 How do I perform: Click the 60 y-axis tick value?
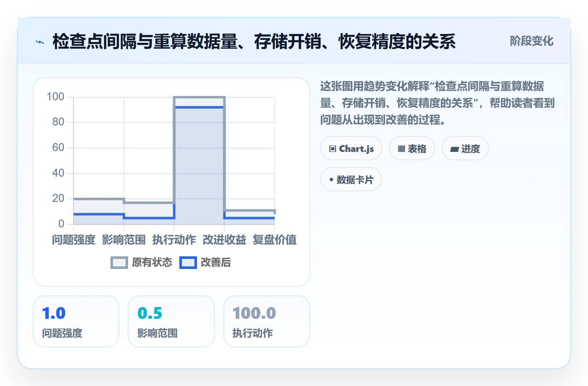58,148
